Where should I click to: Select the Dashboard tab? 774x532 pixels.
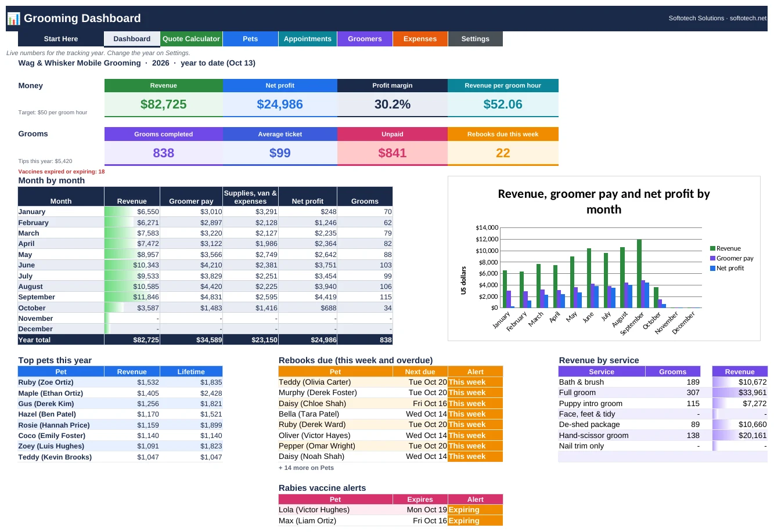click(x=132, y=39)
